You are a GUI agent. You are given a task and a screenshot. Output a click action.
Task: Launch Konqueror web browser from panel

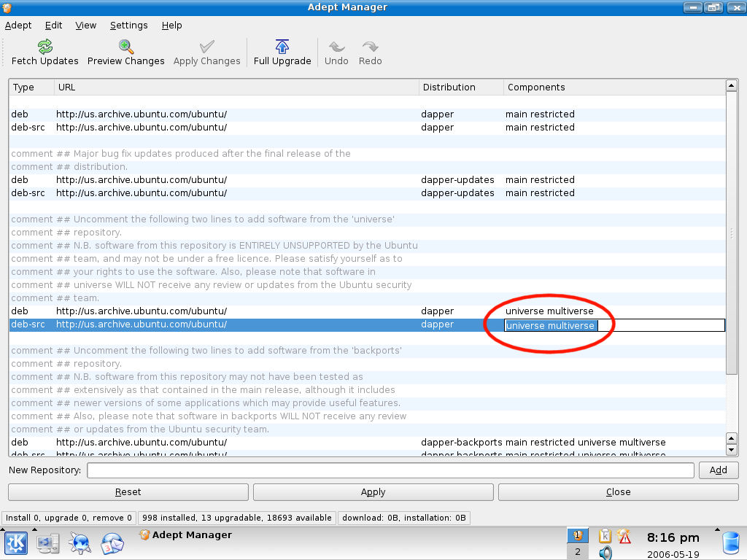click(80, 543)
